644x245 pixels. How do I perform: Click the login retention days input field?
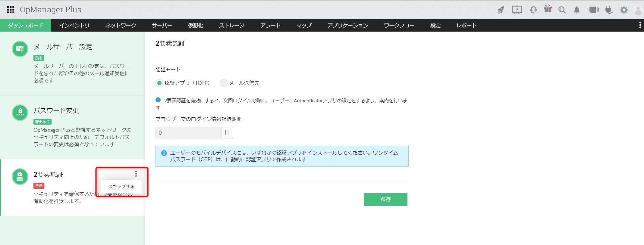(189, 132)
